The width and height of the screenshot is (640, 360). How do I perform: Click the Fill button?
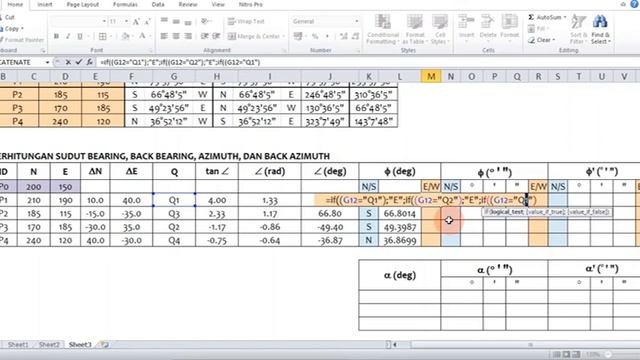(538, 29)
